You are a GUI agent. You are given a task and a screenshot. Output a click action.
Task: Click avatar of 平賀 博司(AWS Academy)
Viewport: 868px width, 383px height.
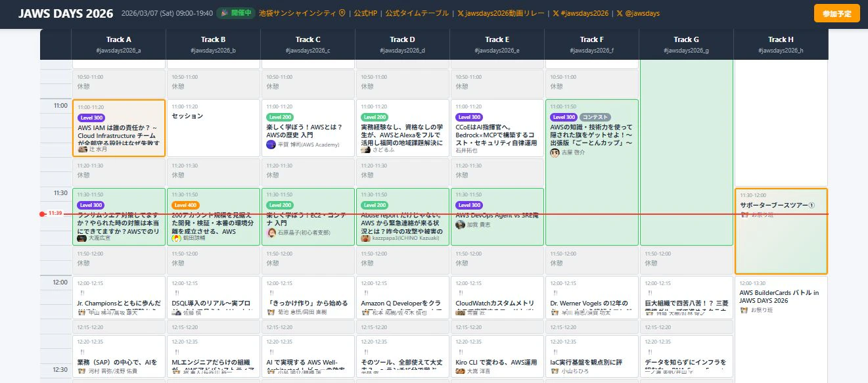point(271,145)
